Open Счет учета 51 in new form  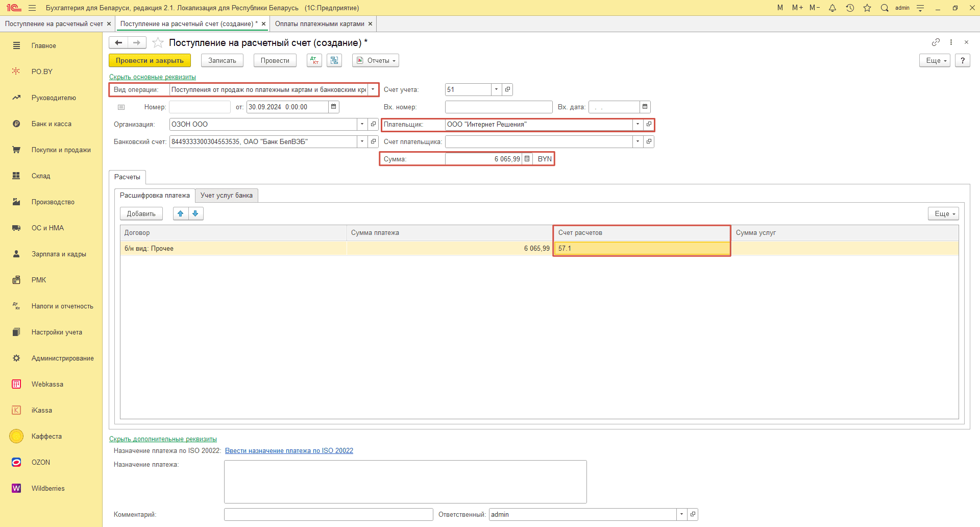pyautogui.click(x=507, y=89)
